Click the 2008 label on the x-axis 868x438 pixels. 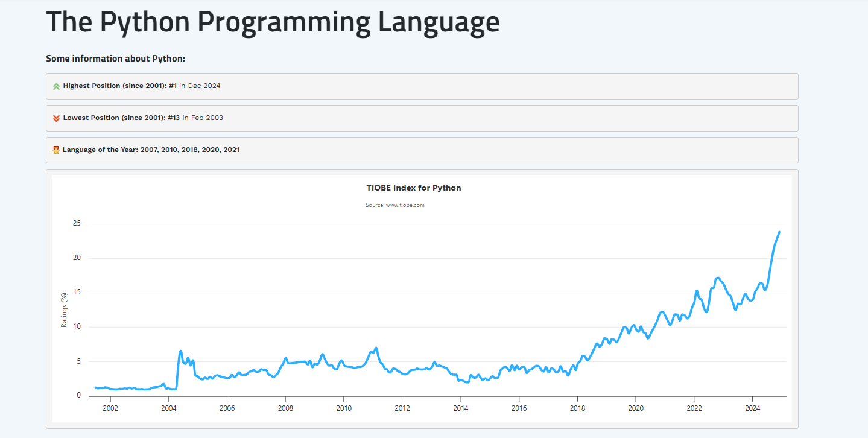[285, 408]
